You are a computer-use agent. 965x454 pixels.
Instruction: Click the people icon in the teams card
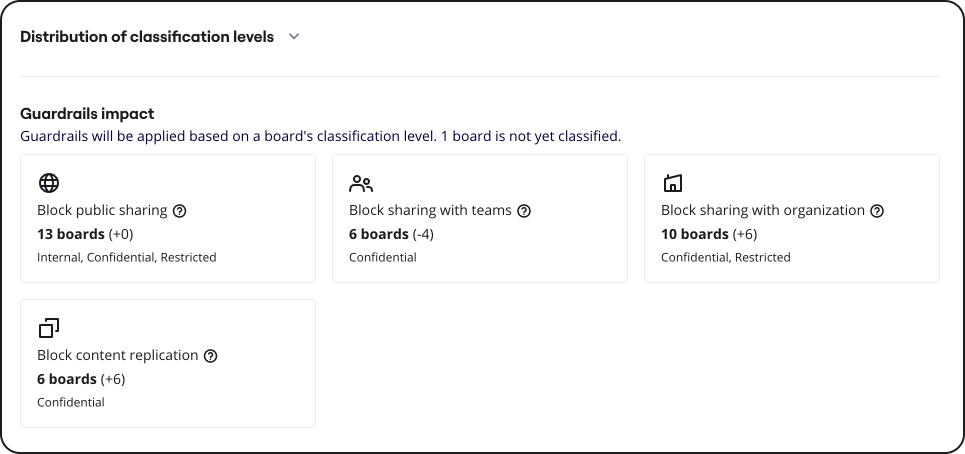[x=361, y=183]
